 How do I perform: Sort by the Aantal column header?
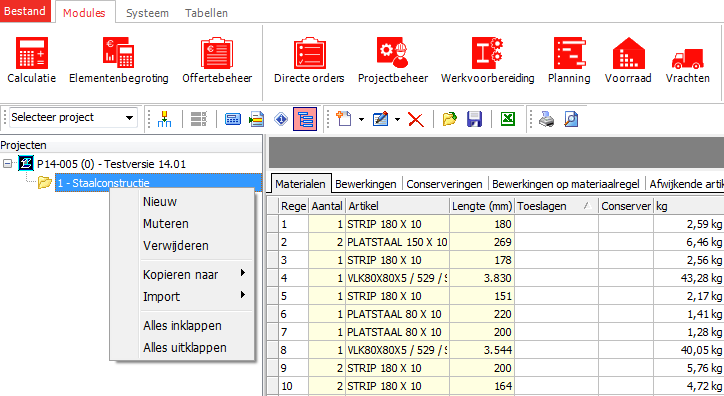pos(327,206)
